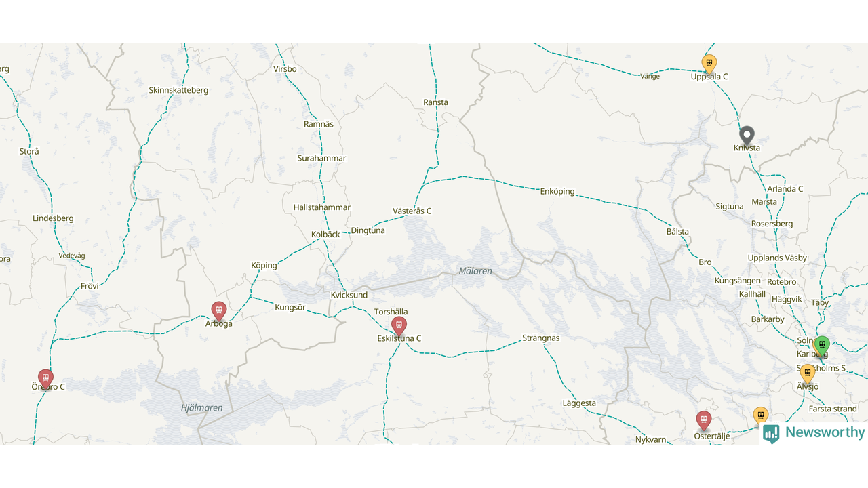This screenshot has height=488, width=868.
Task: Click the red train marker at Örebro C
Action: [x=45, y=379]
